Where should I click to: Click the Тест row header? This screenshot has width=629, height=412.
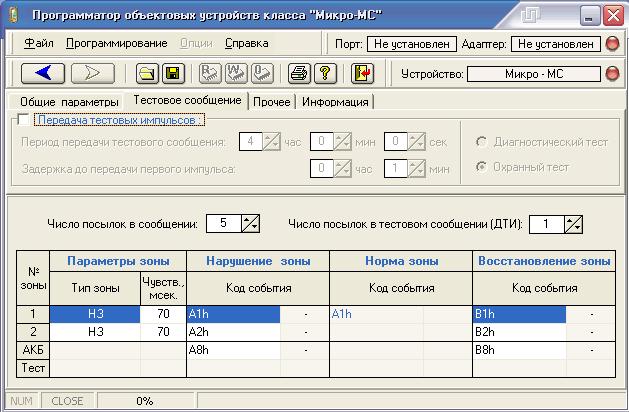coord(33,368)
